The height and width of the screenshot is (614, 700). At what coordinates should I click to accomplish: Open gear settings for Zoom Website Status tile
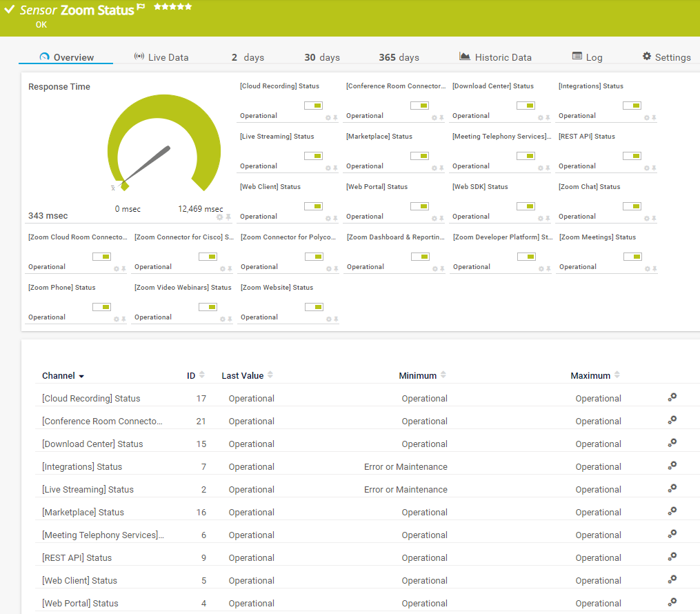(x=329, y=319)
